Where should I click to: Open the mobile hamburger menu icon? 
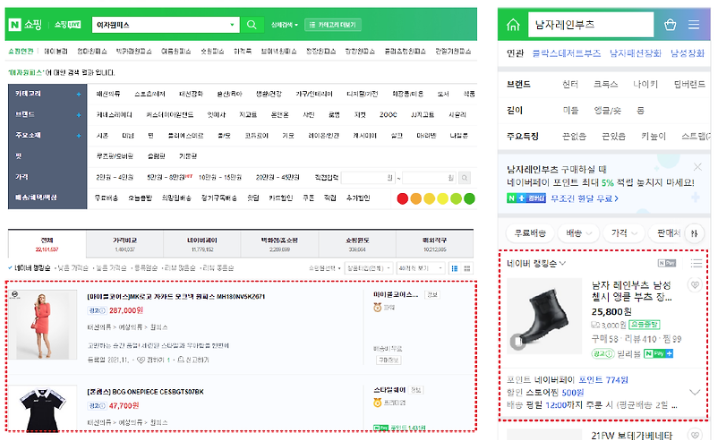click(694, 24)
